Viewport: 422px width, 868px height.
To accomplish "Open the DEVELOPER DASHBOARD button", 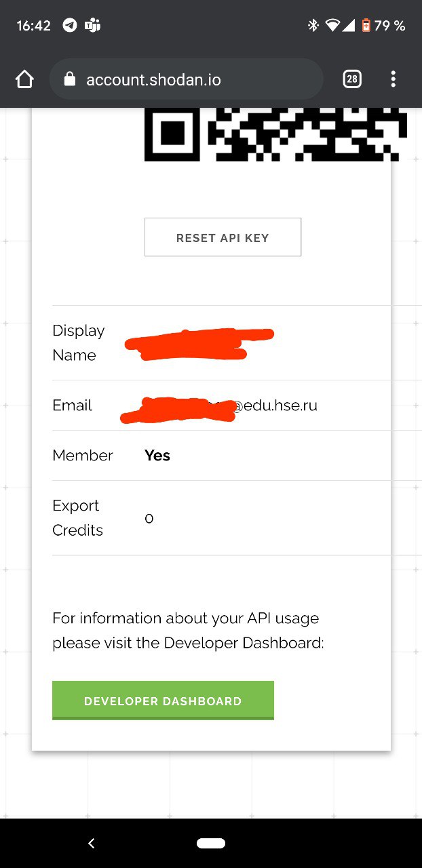I will pos(163,701).
